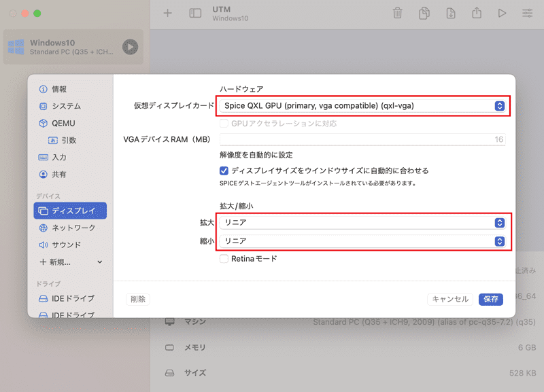Click the plus icon to add VM
The image size is (544, 392).
click(x=167, y=13)
